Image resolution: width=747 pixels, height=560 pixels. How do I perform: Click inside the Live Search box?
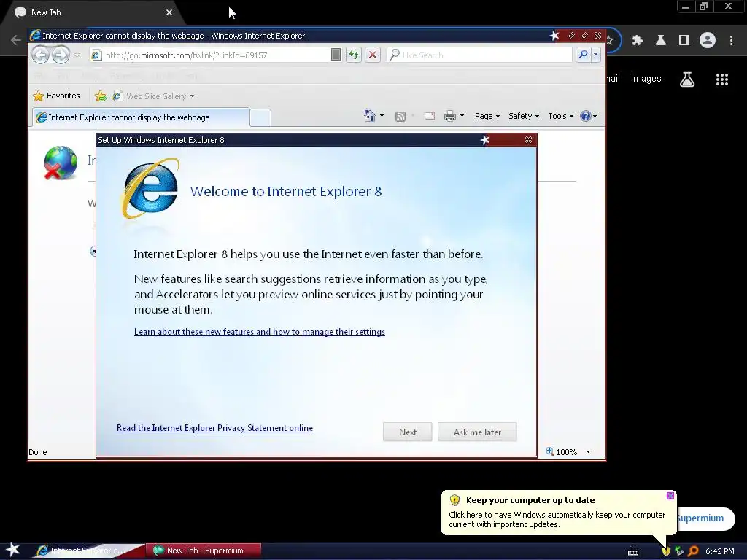pos(479,55)
